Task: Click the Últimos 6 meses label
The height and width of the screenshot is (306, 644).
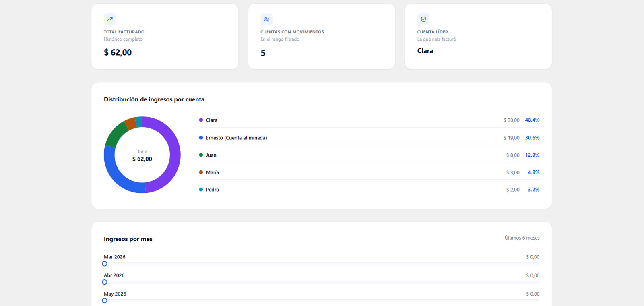Action: pos(522,238)
